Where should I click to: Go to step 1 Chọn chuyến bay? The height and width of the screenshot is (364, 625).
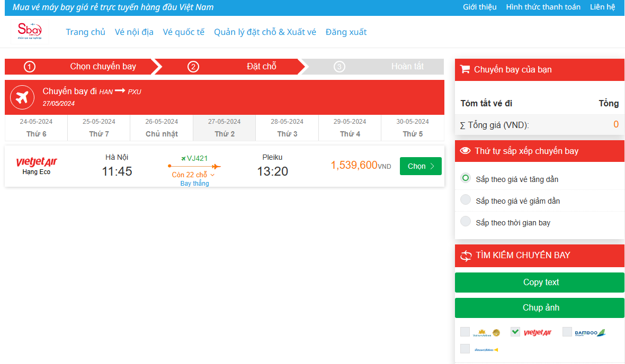[79, 67]
